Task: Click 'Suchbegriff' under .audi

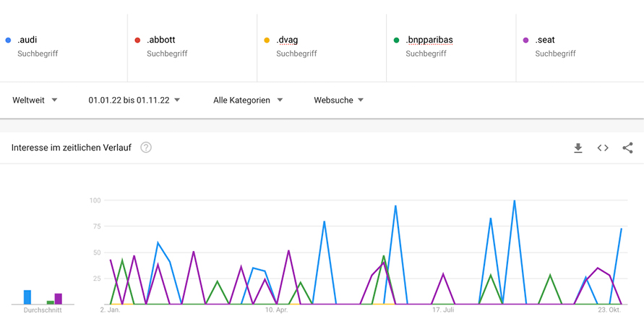Action: 38,54
